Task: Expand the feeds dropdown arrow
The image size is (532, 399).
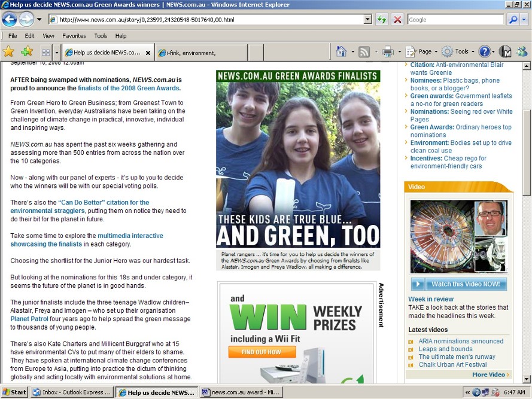Action: 376,51
